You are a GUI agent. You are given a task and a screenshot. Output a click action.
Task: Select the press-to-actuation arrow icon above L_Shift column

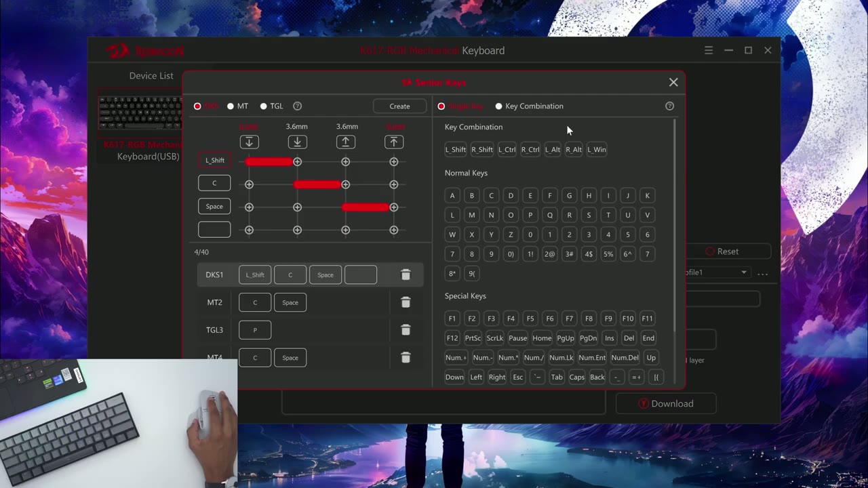tap(249, 142)
